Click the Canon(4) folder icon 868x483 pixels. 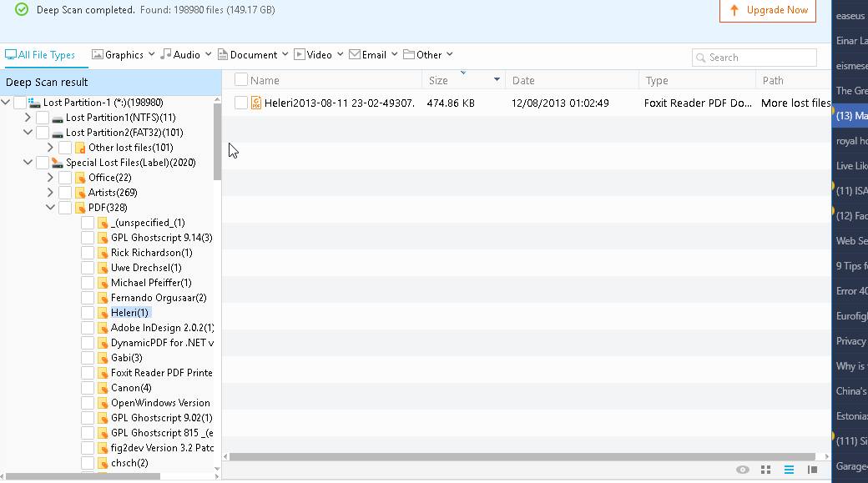click(x=103, y=388)
